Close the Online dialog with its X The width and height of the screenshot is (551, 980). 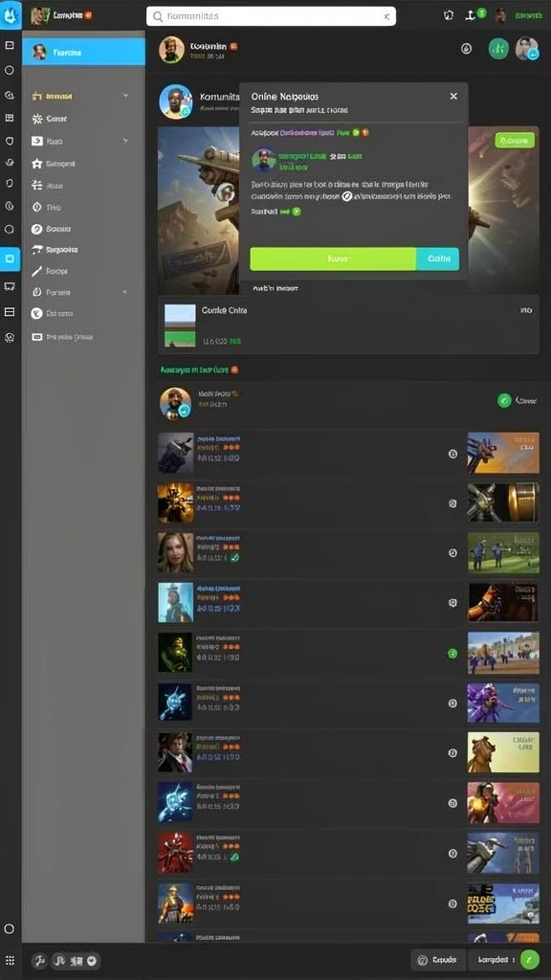[x=453, y=97]
